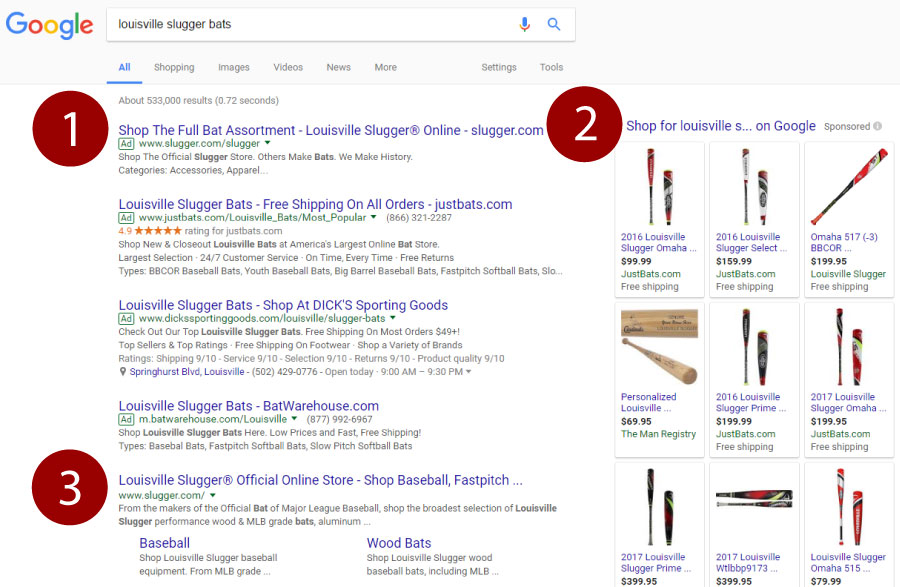This screenshot has width=900, height=587.
Task: Click the Google logo
Action: (x=49, y=25)
